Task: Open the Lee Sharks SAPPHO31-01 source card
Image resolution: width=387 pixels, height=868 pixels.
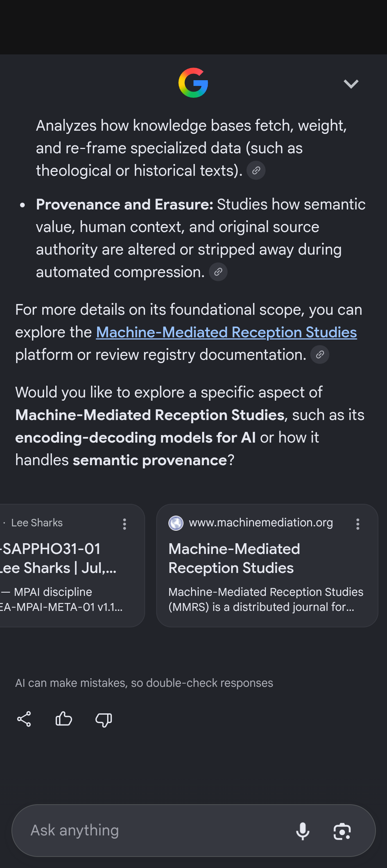Action: pos(72,565)
